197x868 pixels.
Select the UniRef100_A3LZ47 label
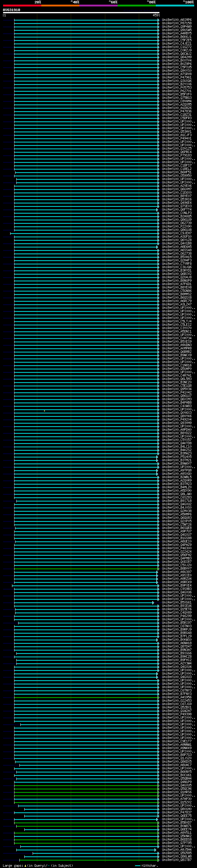click(x=176, y=304)
